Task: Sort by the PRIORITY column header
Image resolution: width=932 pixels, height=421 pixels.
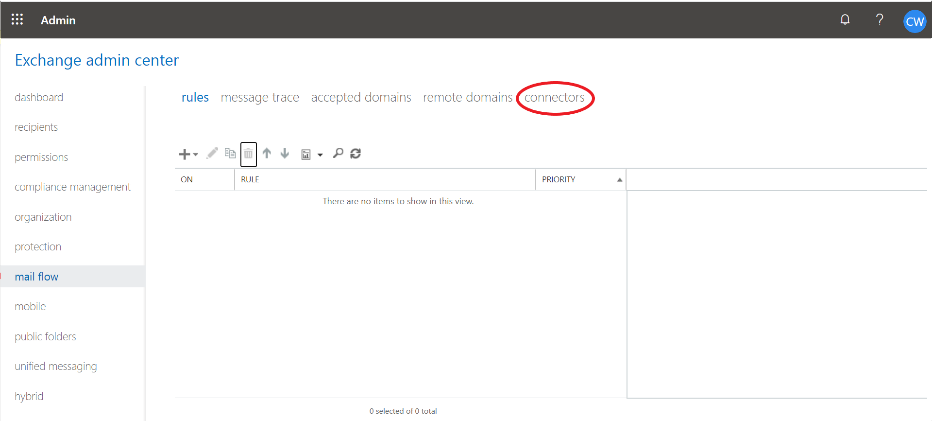Action: pyautogui.click(x=581, y=179)
